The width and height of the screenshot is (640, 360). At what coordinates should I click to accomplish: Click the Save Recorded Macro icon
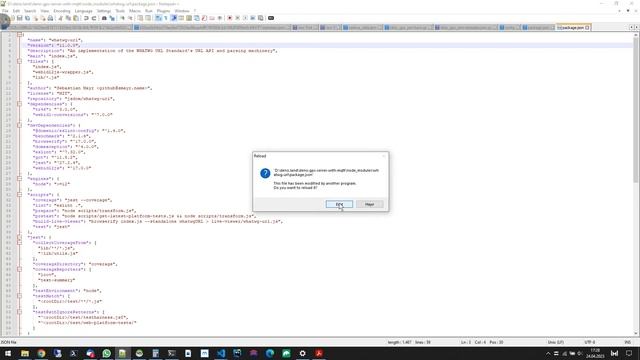[260, 18]
